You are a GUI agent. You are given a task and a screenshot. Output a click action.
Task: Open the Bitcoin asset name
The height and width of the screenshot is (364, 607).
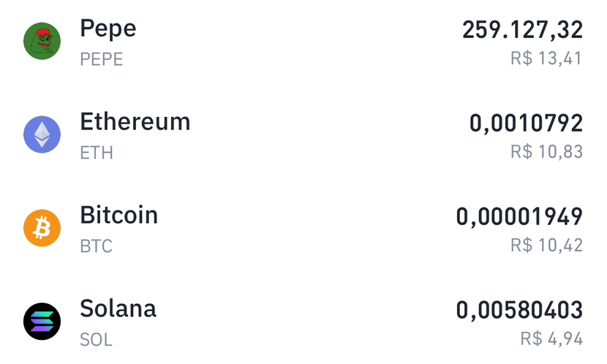119,215
